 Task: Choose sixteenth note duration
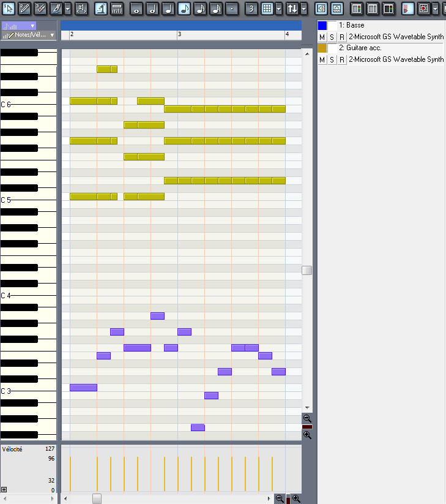(x=200, y=9)
